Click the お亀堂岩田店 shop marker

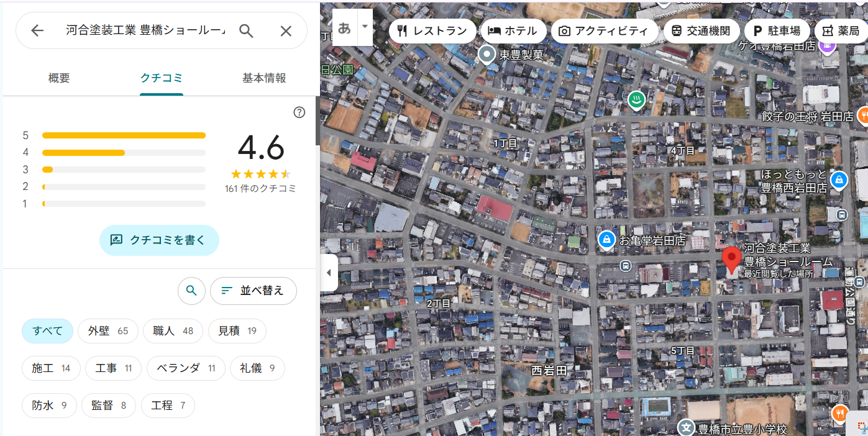(606, 240)
